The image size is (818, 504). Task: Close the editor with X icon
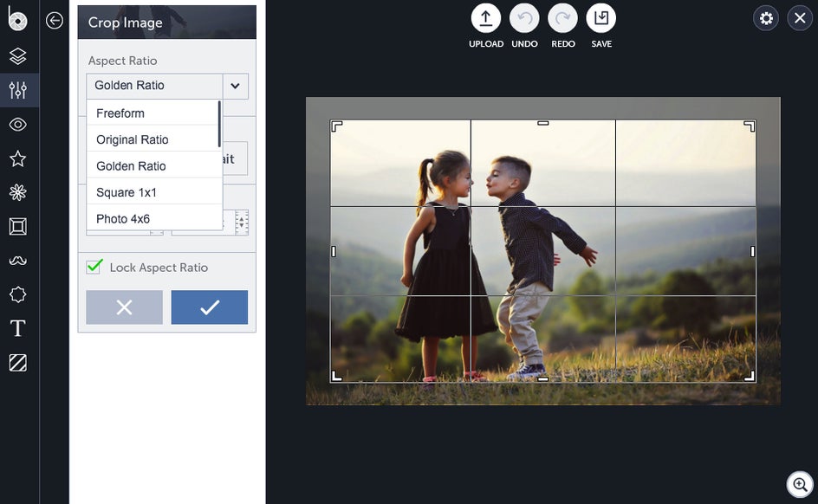coord(800,19)
